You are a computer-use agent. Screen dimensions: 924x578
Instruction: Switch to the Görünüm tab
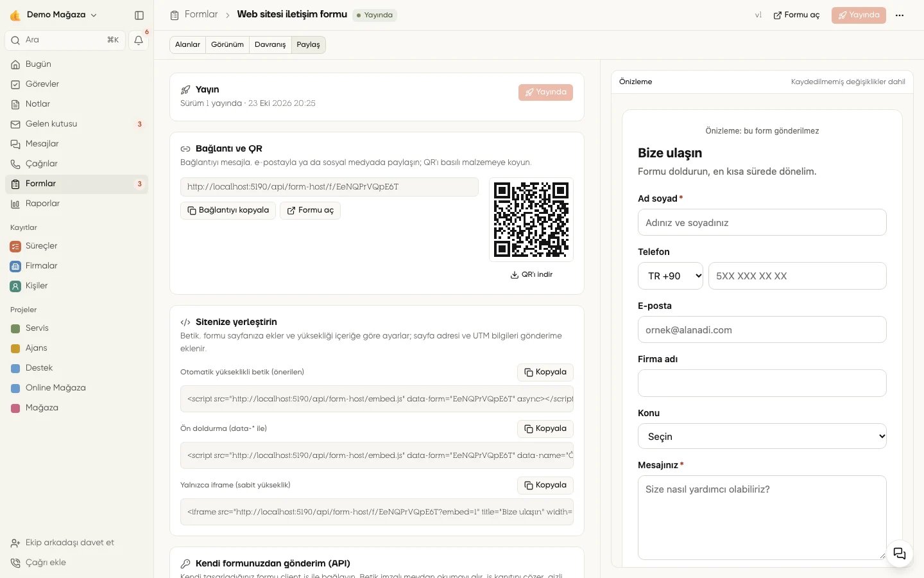click(227, 45)
